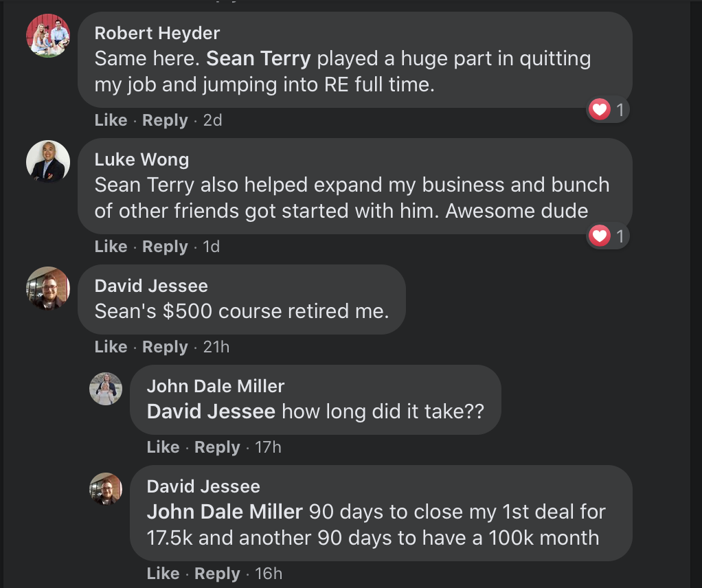Image resolution: width=702 pixels, height=588 pixels.
Task: Click the tagged Sean Terry mention
Action: 258,59
